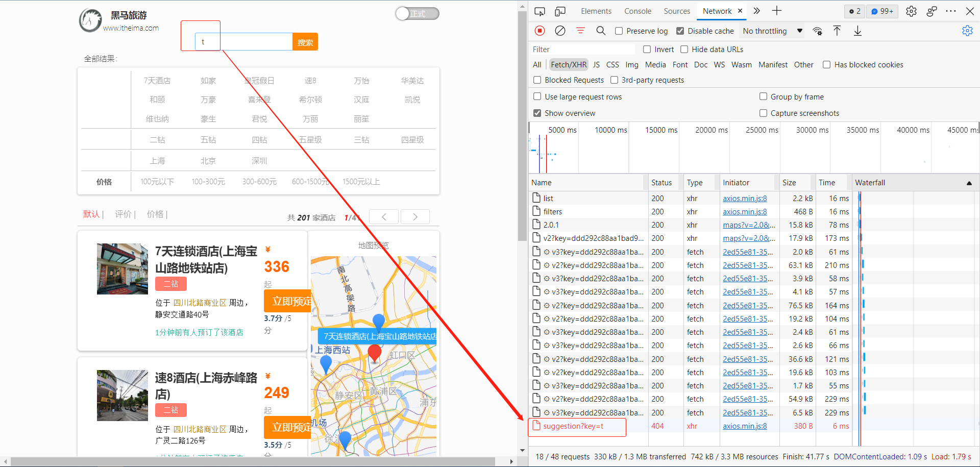The width and height of the screenshot is (980, 467).
Task: Select the inspect element picker icon
Action: pyautogui.click(x=540, y=11)
